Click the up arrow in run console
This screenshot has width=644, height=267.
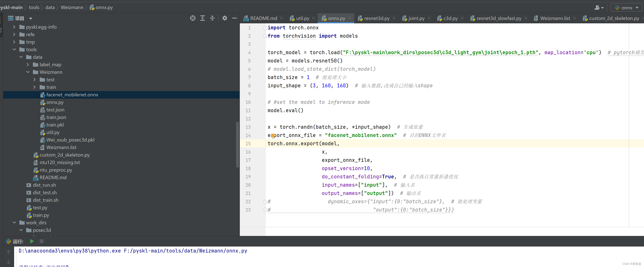tap(8, 252)
